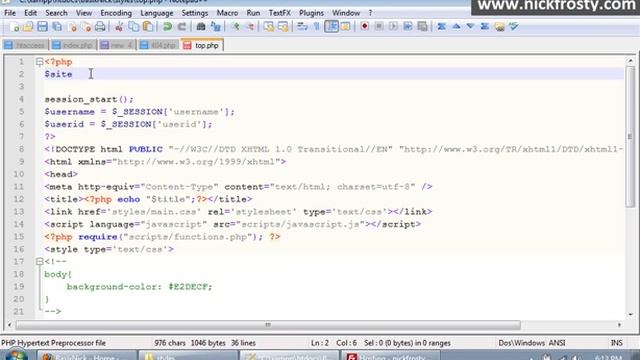This screenshot has width=640, height=360.
Task: Toggle synchronized vertical scrolling icon
Action: pos(269,27)
